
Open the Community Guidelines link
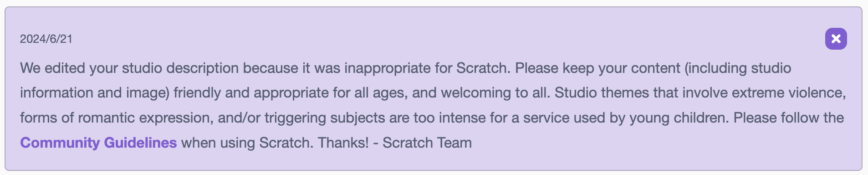click(98, 143)
